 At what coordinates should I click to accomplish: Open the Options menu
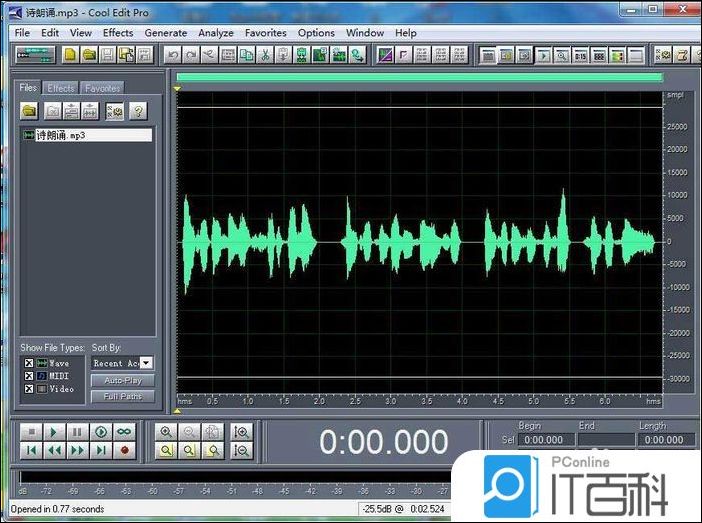(316, 33)
